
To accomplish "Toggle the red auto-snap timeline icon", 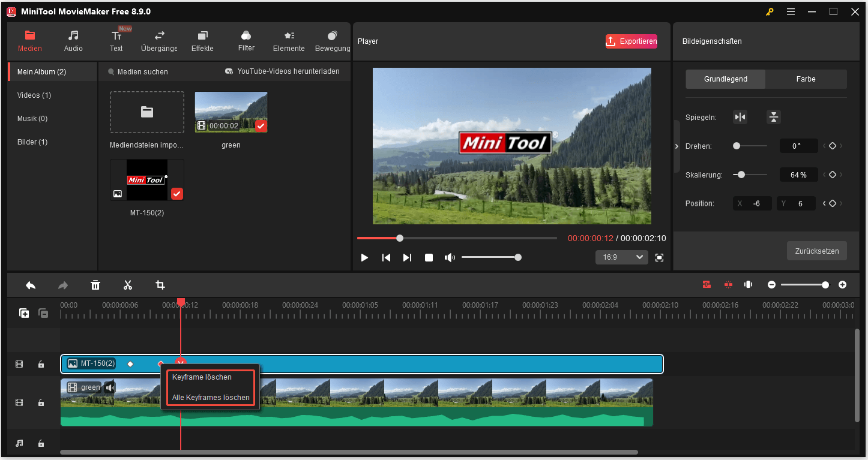I will (x=707, y=285).
